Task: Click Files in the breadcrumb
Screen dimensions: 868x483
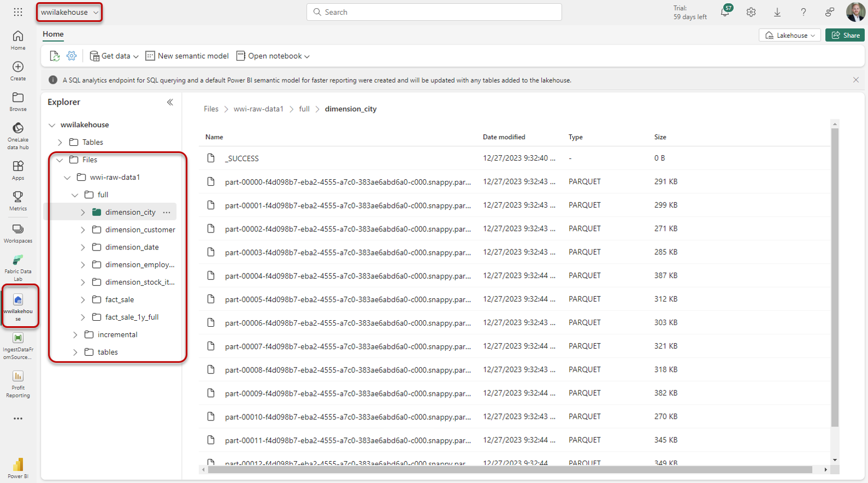Action: pyautogui.click(x=211, y=109)
